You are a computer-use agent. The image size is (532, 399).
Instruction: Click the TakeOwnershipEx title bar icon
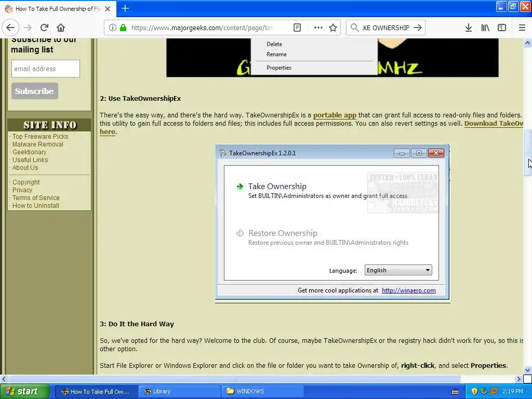[x=222, y=153]
